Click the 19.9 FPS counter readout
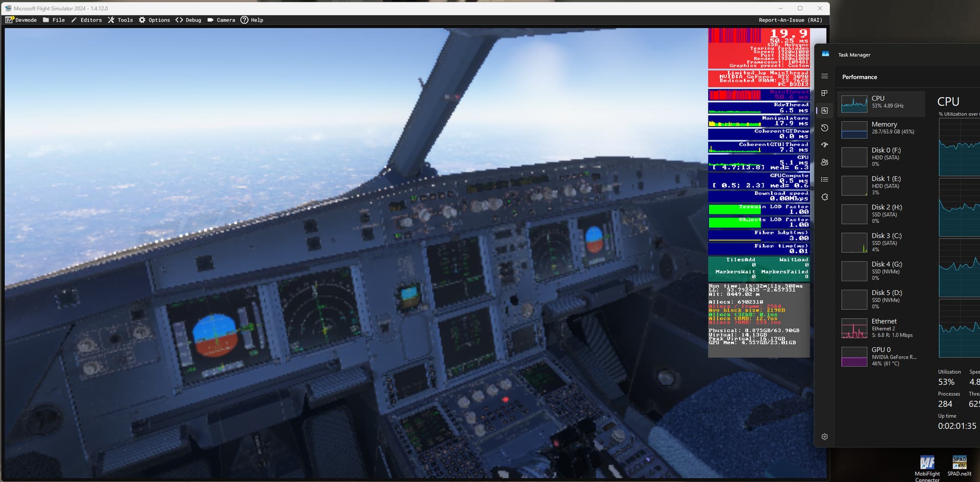The width and height of the screenshot is (980, 482). point(789,33)
